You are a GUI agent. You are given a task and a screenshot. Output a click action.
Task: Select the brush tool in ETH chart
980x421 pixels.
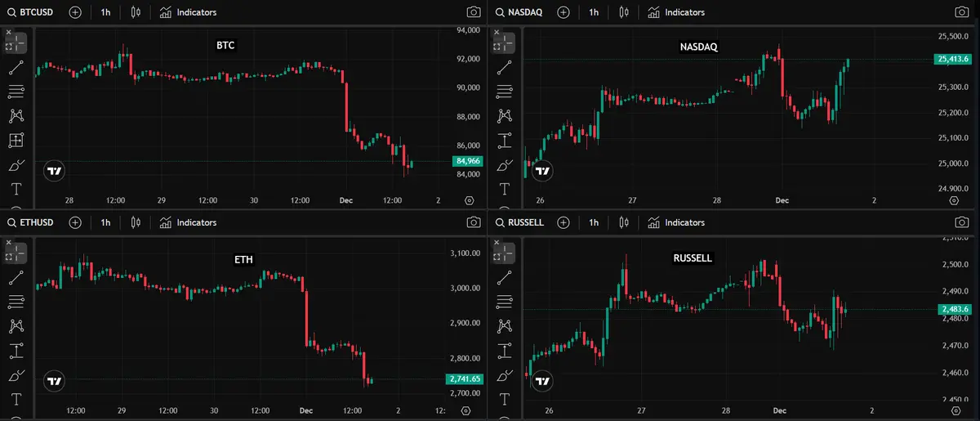(x=16, y=376)
